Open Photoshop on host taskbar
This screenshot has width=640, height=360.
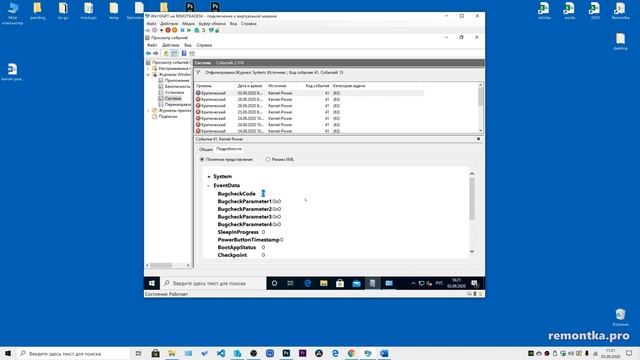286,353
